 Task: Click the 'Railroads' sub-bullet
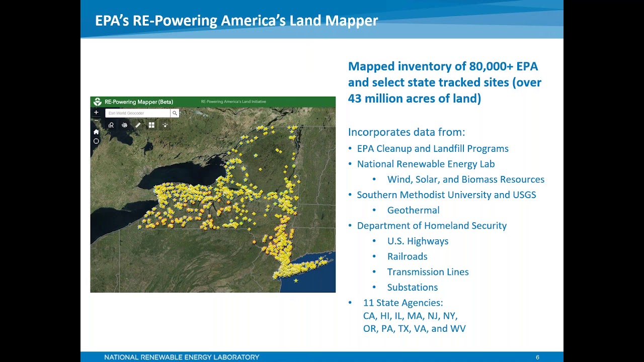pos(407,256)
